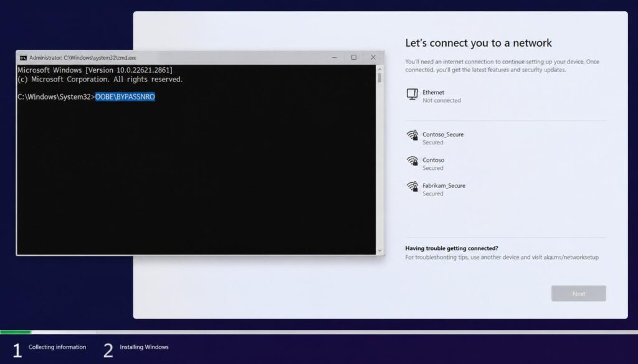Select the Ethernet connection entry

point(505,96)
